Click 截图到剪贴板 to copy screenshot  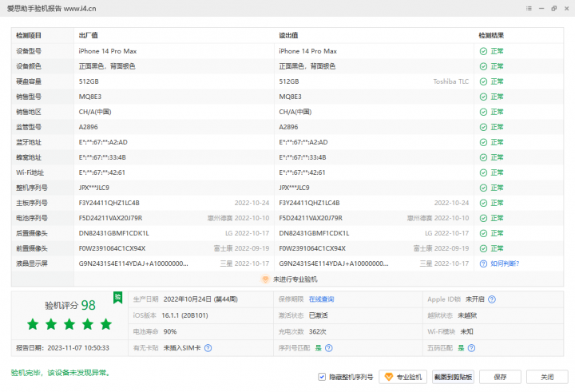tap(453, 377)
